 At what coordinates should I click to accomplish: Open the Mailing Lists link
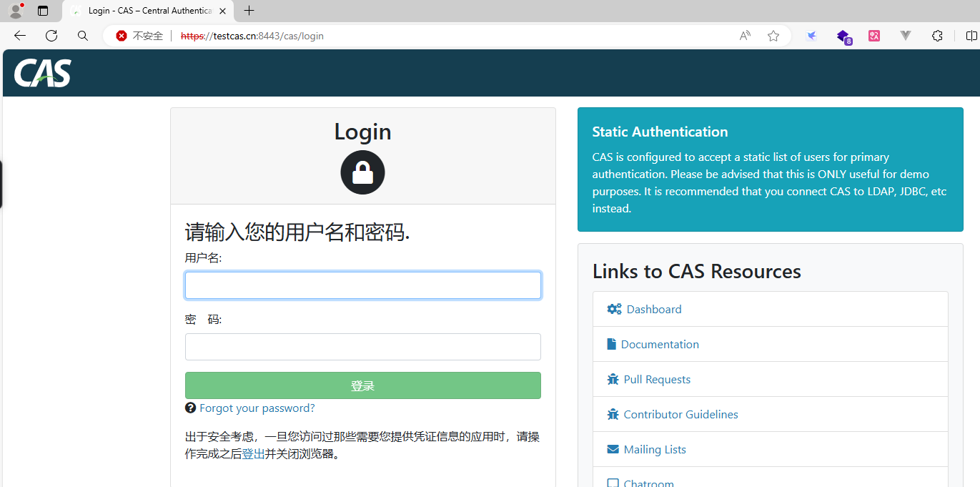654,450
